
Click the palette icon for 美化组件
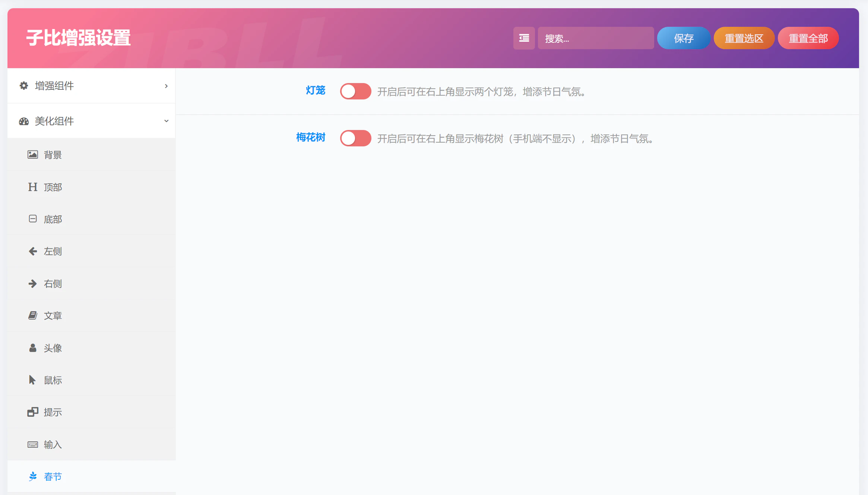[24, 121]
